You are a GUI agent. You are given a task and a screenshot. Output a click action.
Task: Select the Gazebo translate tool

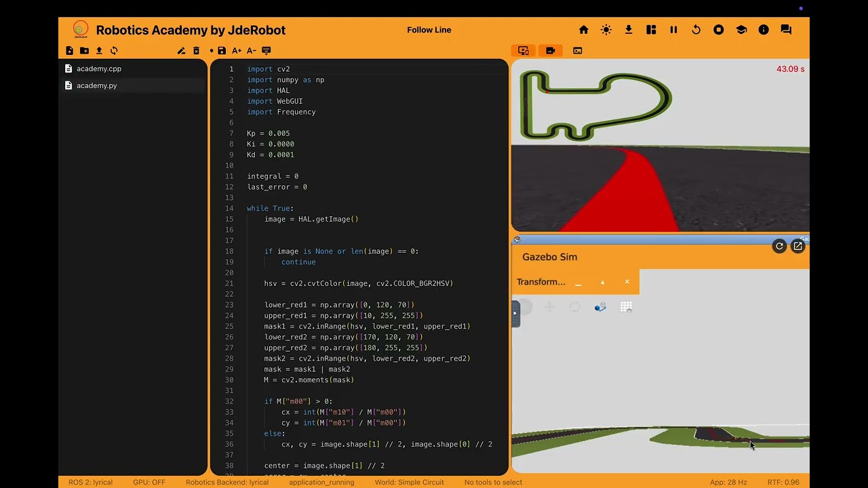coord(549,307)
